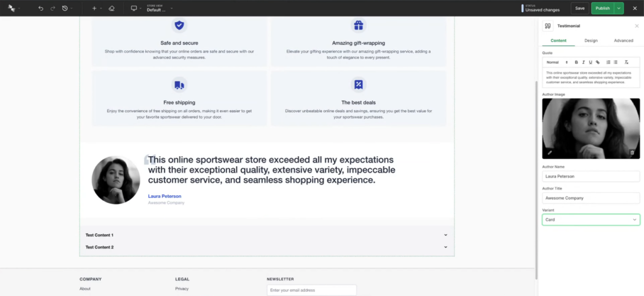
Task: Click the testimonial author photo on canvas
Action: click(x=116, y=180)
